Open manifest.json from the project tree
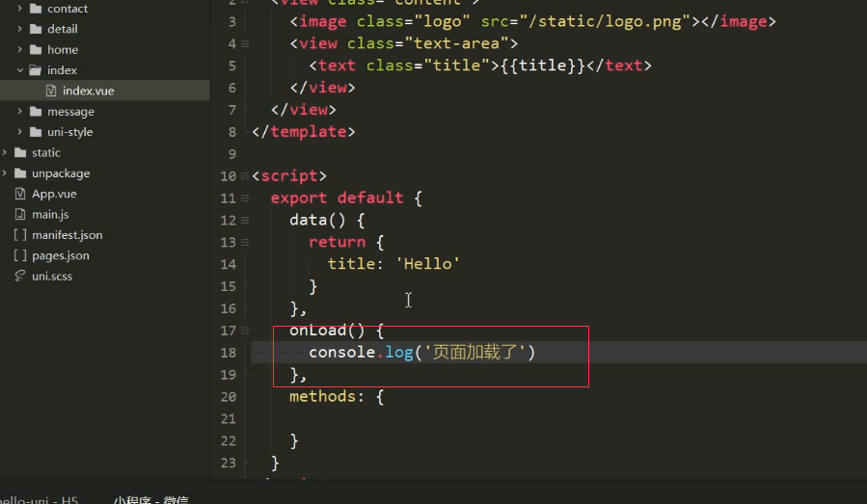The image size is (867, 504). coord(67,235)
